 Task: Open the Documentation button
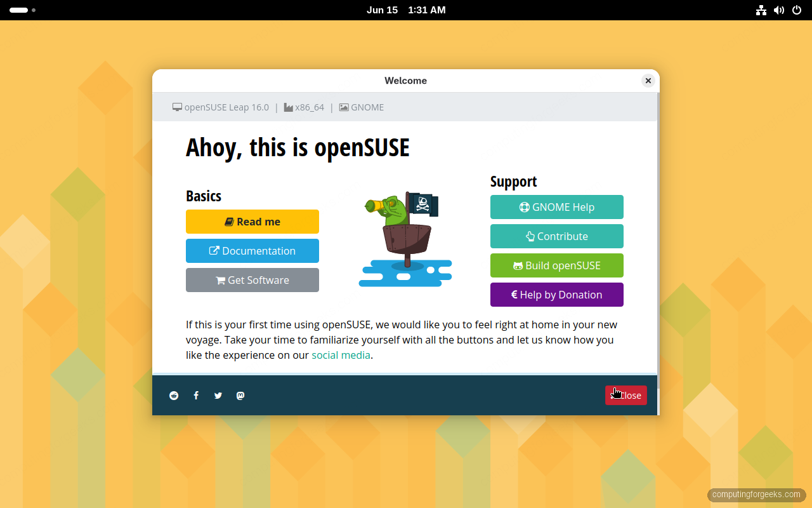point(252,251)
